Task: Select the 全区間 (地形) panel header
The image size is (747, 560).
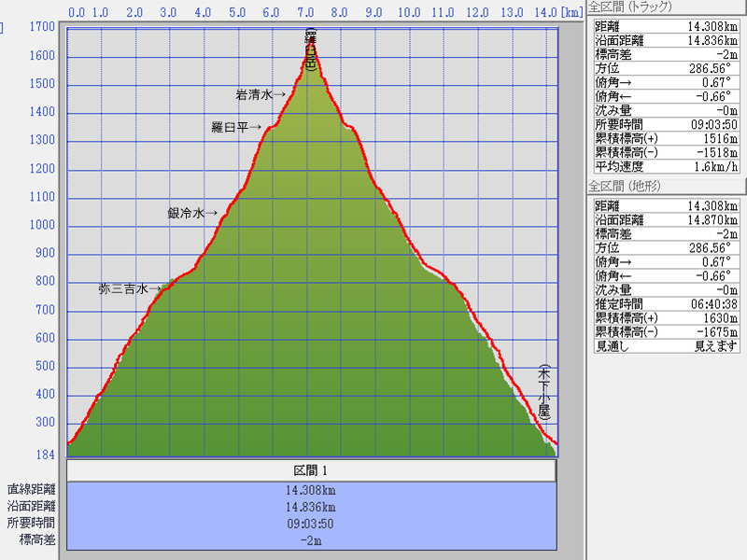Action: click(627, 187)
